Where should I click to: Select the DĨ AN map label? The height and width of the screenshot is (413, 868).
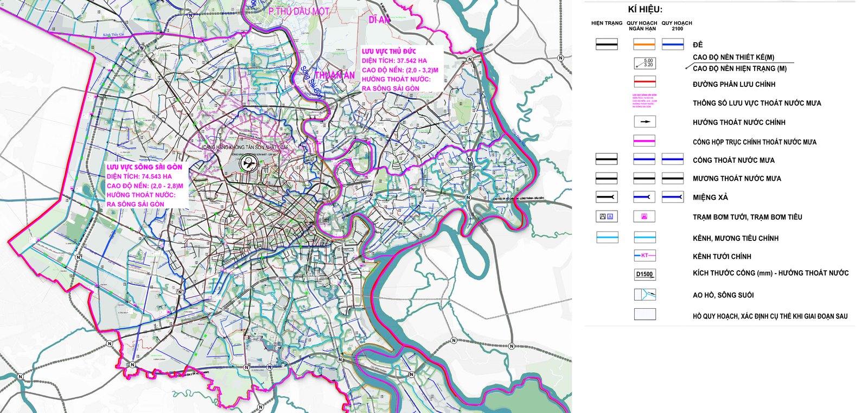tap(379, 20)
